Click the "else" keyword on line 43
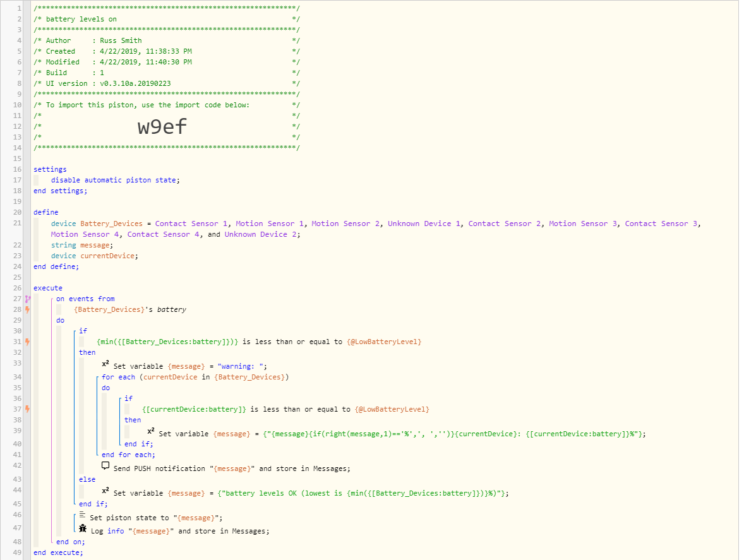744x560 pixels. 87,479
